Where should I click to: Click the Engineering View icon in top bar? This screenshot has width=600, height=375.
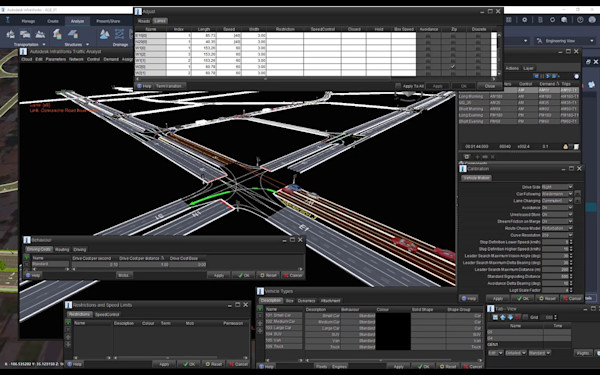[540, 41]
